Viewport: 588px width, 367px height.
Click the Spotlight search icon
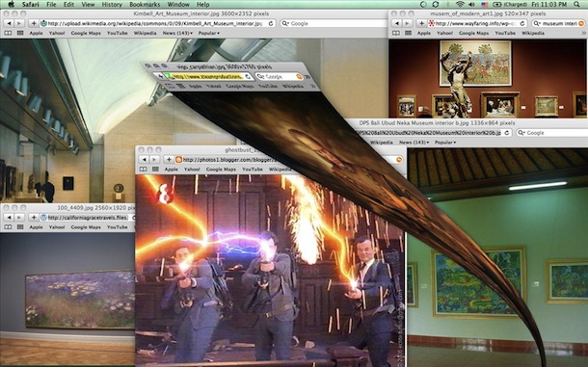576,5
